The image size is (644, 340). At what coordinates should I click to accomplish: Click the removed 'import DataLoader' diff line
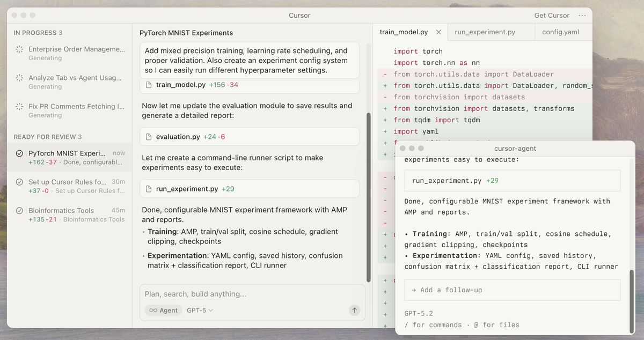[473, 74]
